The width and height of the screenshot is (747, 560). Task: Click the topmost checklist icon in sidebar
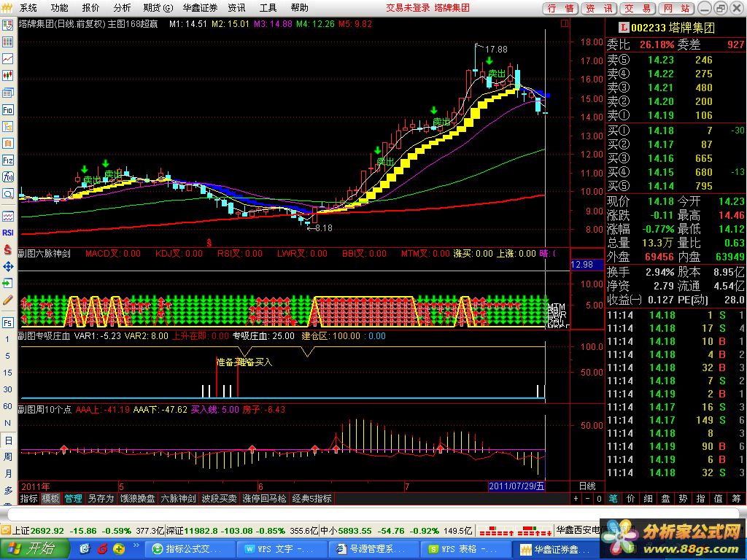tap(7, 26)
